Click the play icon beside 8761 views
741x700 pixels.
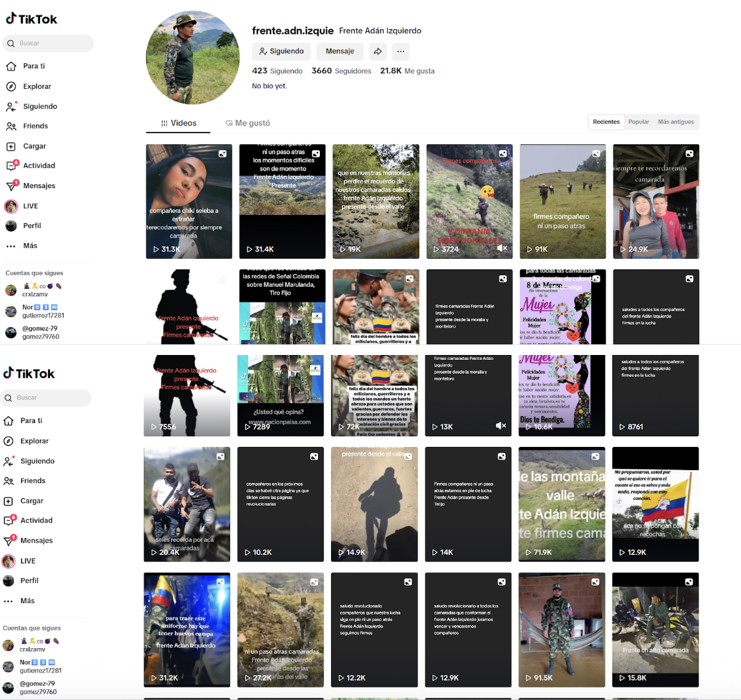click(622, 427)
